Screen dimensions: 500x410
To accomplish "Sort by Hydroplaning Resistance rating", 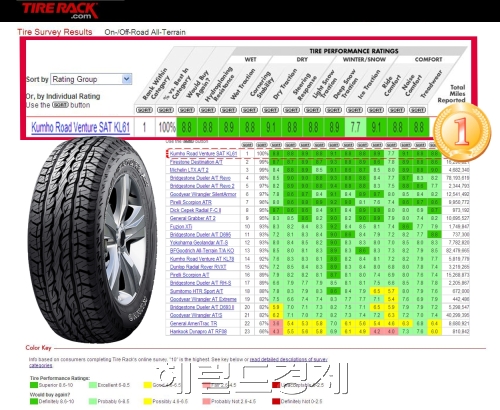I will click(x=207, y=110).
